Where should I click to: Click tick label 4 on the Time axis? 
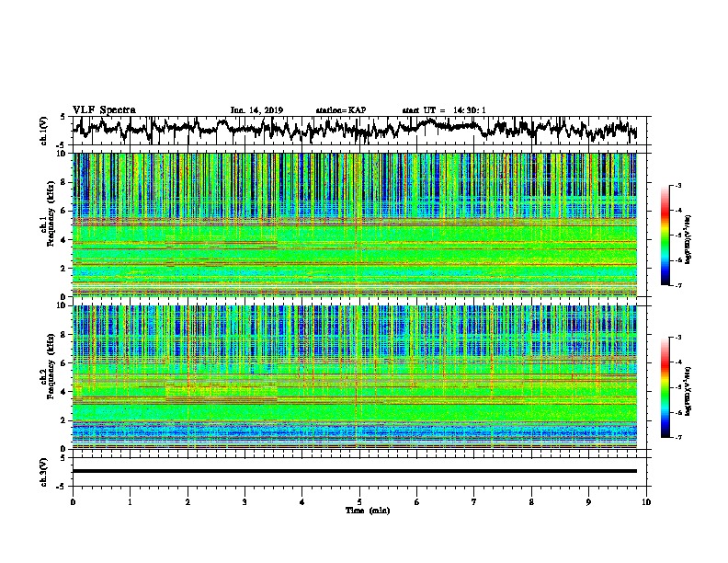(x=301, y=502)
